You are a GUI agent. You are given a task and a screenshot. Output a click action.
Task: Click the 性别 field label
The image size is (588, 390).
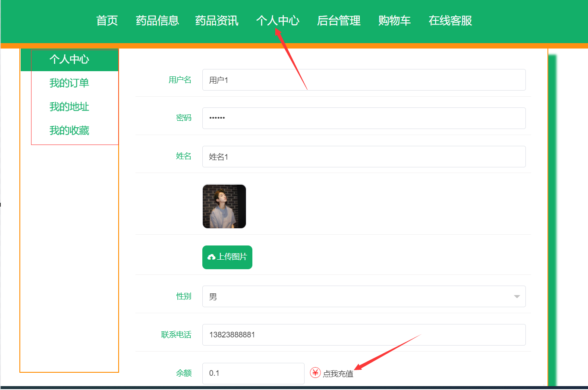pos(184,296)
